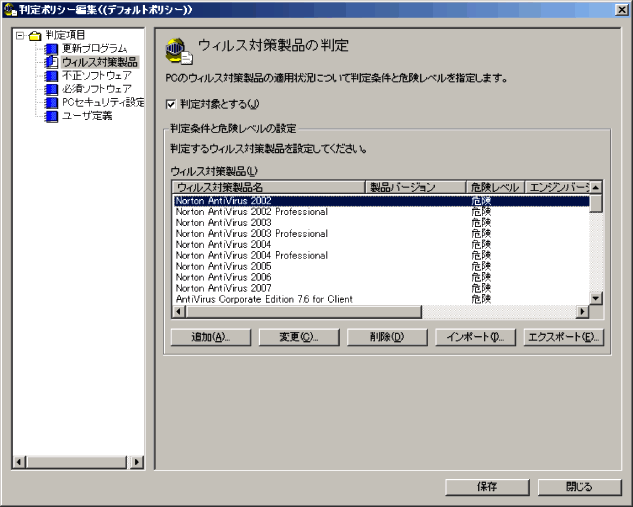Click the PCセキュリティ設定 book icon
Image resolution: width=633 pixels, height=507 pixels.
click(51, 103)
